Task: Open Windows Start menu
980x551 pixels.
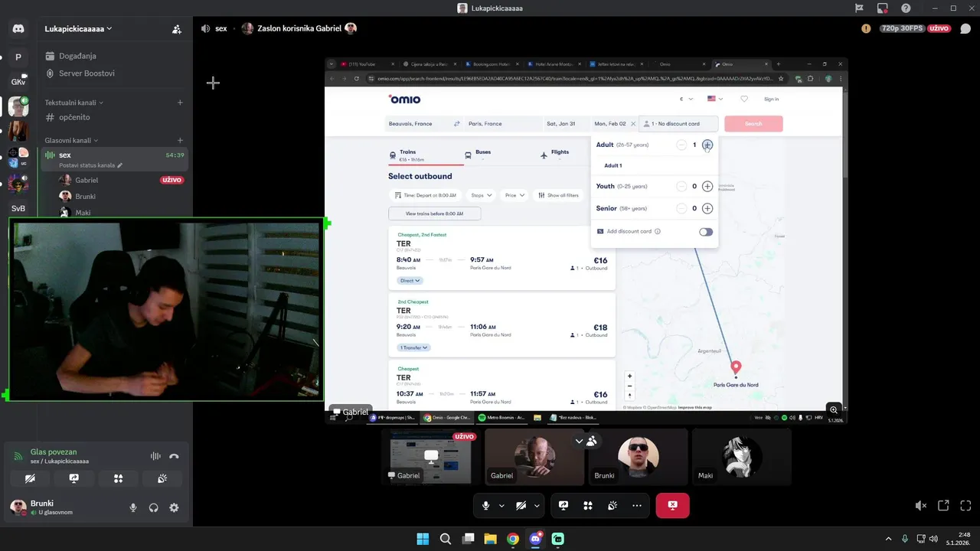Action: point(423,539)
